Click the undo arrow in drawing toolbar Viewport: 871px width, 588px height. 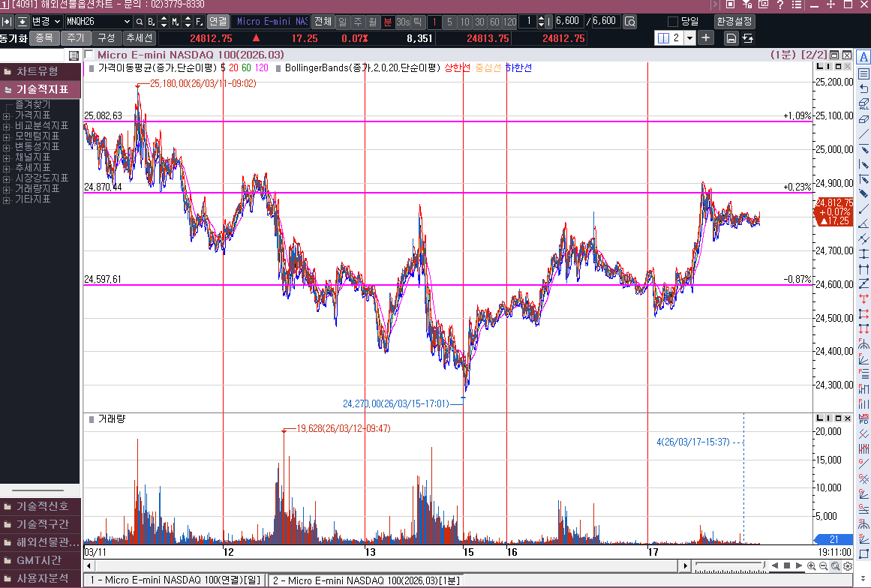pos(863,88)
